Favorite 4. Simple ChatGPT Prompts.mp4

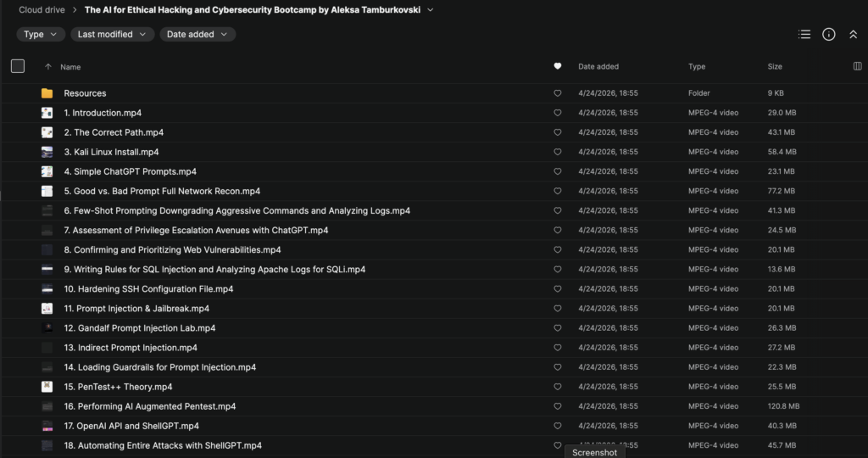click(558, 171)
